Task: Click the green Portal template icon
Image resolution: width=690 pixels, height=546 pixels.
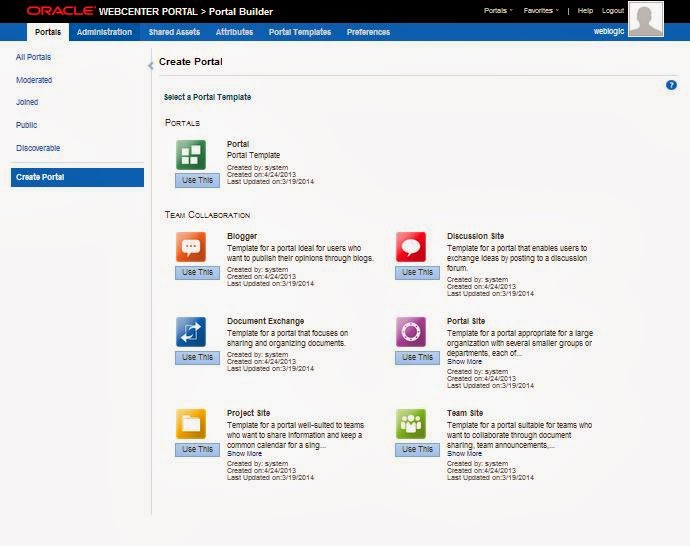Action: (191, 155)
